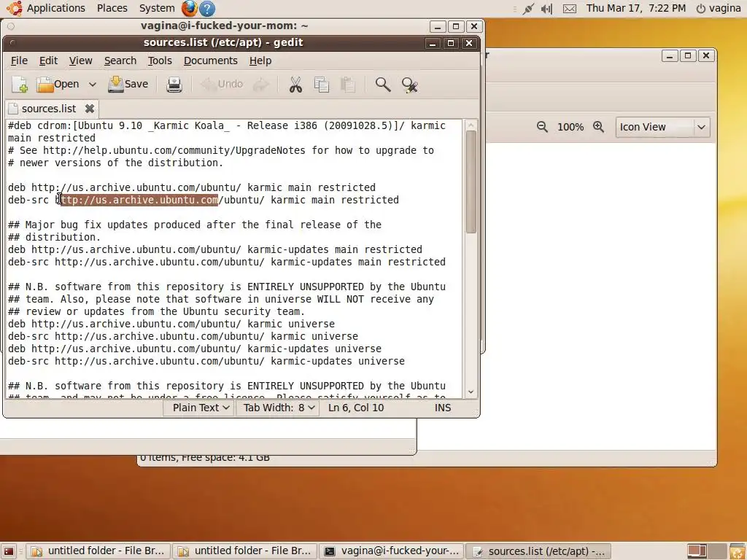Image resolution: width=747 pixels, height=560 pixels.
Task: Click the vertical scrollbar thumb in gedit
Action: pos(471,182)
